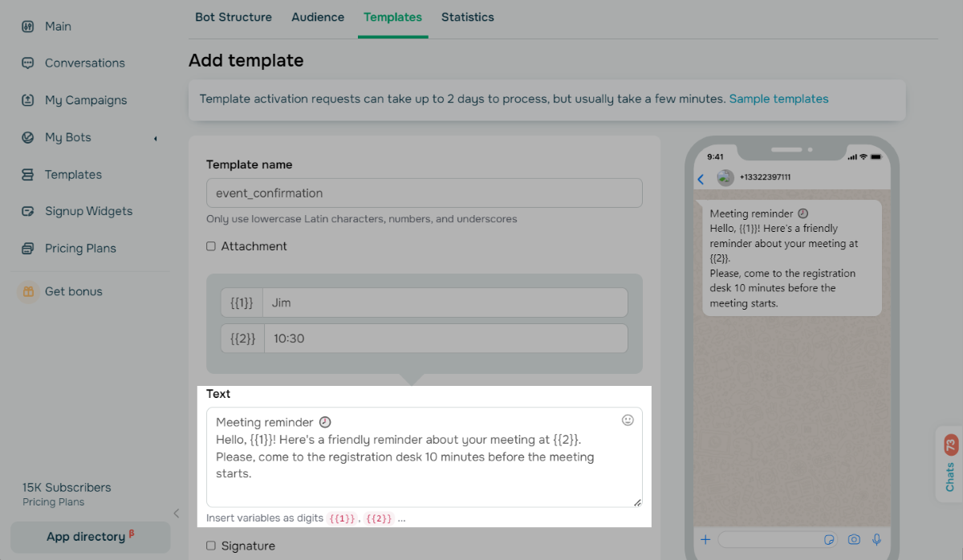Expand the My Bots submenu arrow
The width and height of the screenshot is (963, 560).
click(156, 138)
